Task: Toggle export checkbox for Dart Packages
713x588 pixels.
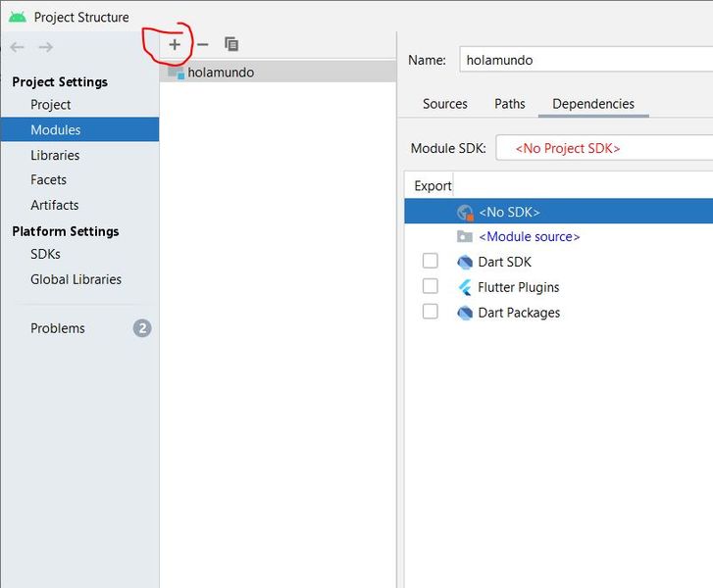Action: [x=431, y=312]
